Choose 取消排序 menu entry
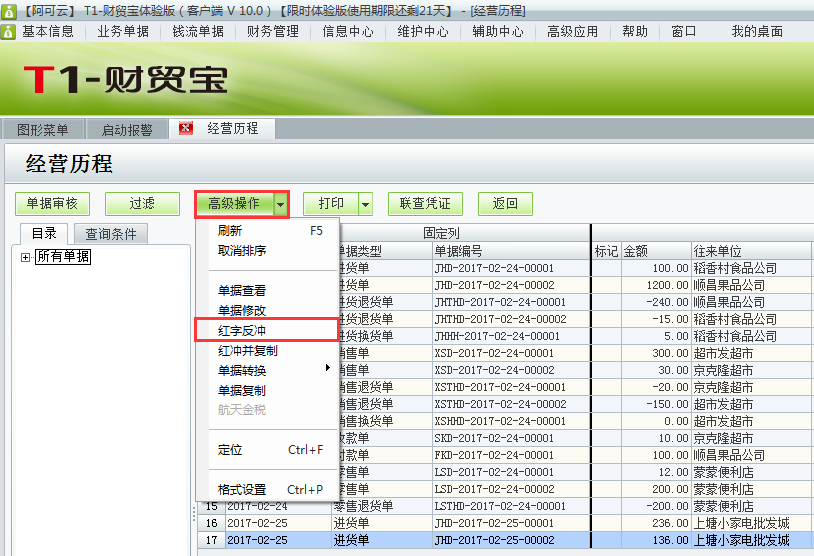 click(x=268, y=251)
